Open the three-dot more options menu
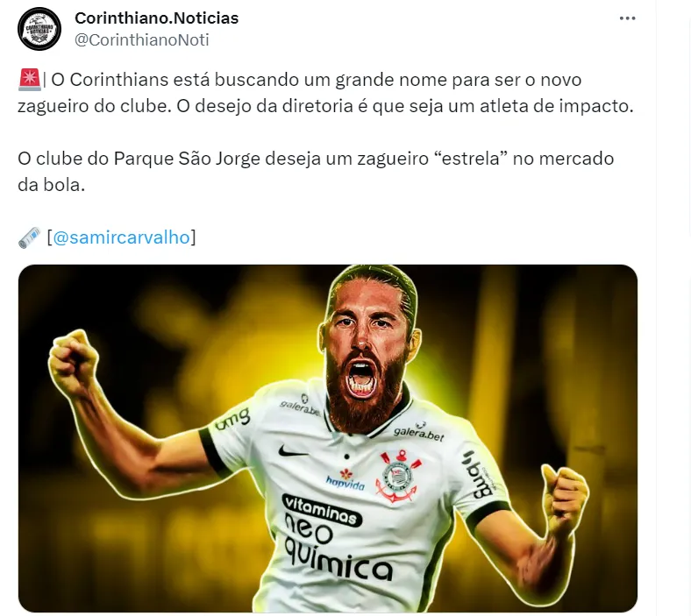 (627, 18)
